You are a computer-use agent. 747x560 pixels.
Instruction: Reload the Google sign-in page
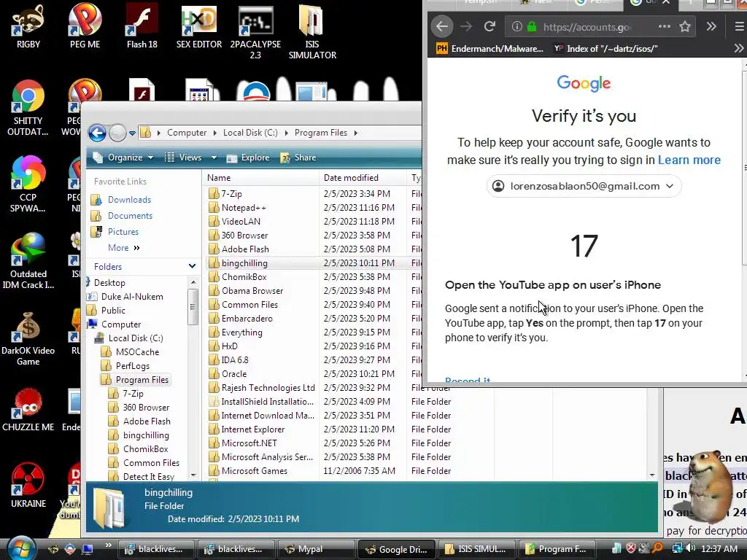point(489,27)
